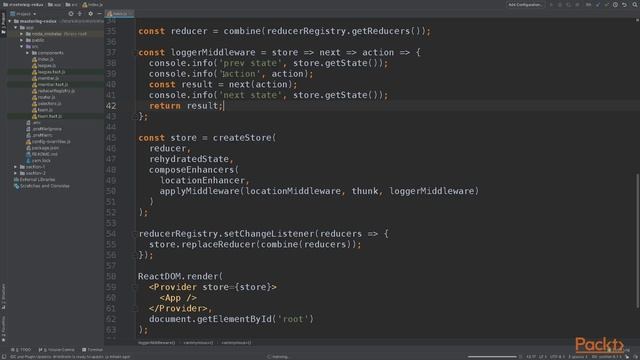Open the Terminal tool window tab
This screenshot has width=640, height=360.
click(92, 350)
